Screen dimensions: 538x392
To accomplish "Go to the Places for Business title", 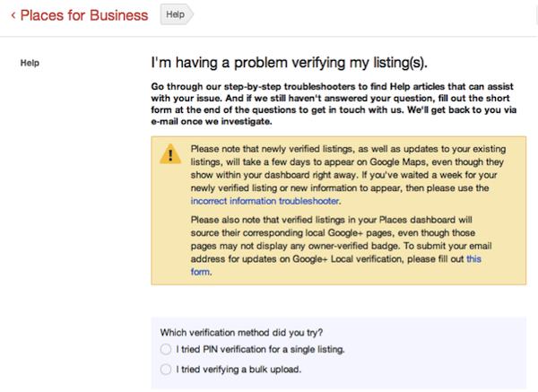I will pyautogui.click(x=84, y=15).
